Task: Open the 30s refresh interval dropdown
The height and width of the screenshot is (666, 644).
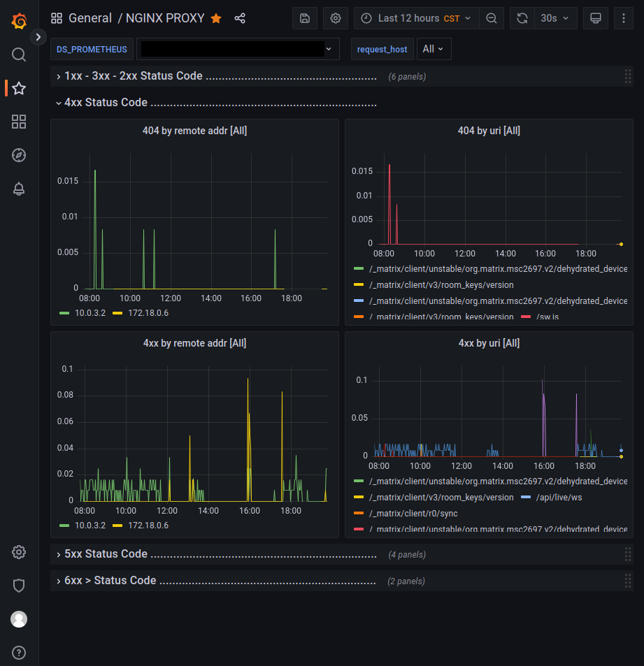Action: (x=555, y=18)
